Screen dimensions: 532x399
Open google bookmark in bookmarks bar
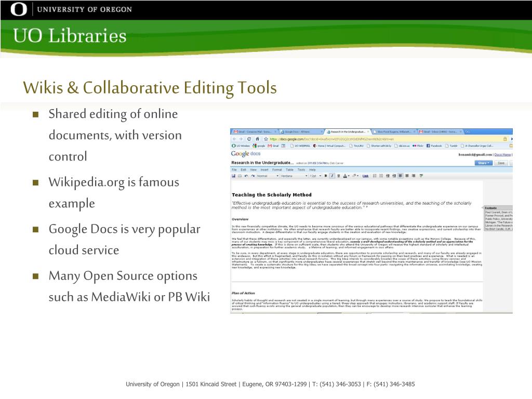[x=259, y=146]
